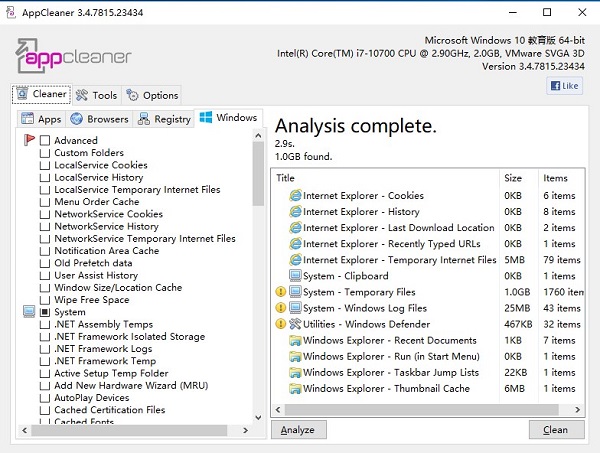Open the Registry tab
600x453 pixels.
(x=165, y=119)
